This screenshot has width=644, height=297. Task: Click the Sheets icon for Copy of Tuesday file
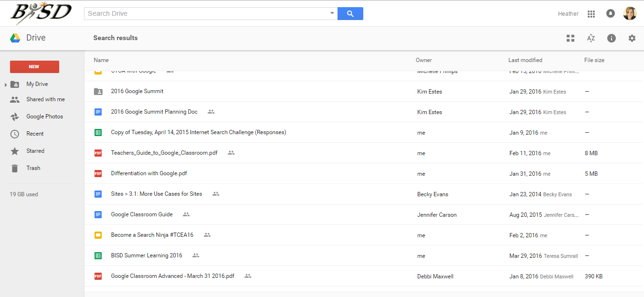(x=98, y=133)
